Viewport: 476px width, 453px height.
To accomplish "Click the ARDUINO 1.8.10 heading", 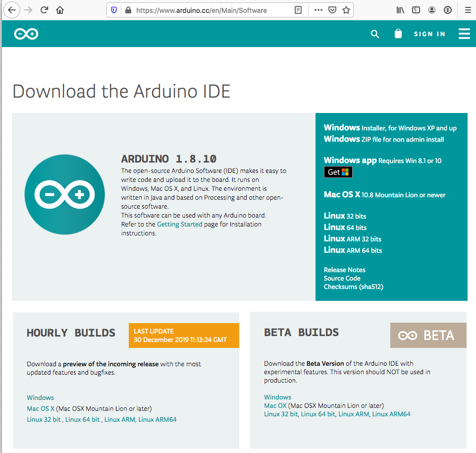I will [169, 159].
